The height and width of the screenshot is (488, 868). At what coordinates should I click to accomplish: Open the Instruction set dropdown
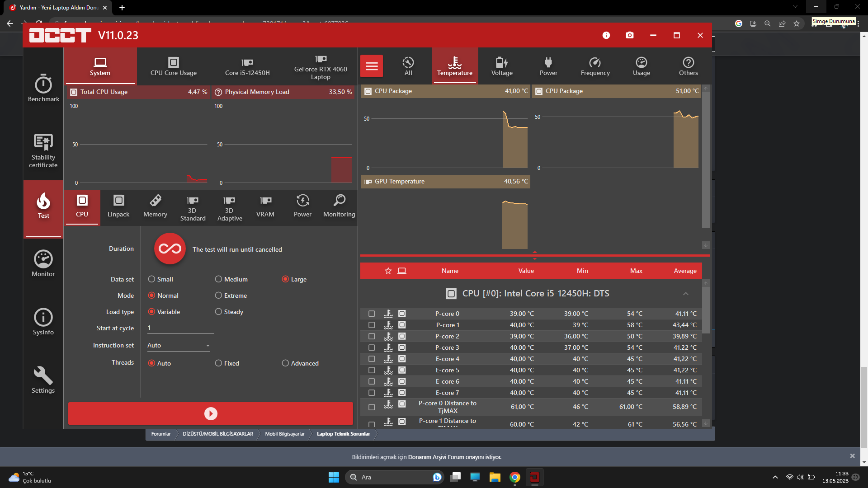(179, 345)
